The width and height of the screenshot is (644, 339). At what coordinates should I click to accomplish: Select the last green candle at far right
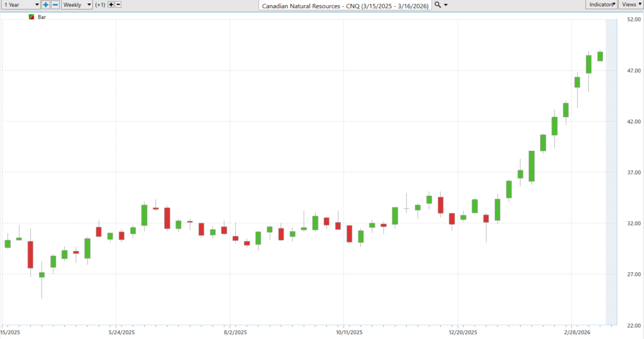[x=600, y=56]
